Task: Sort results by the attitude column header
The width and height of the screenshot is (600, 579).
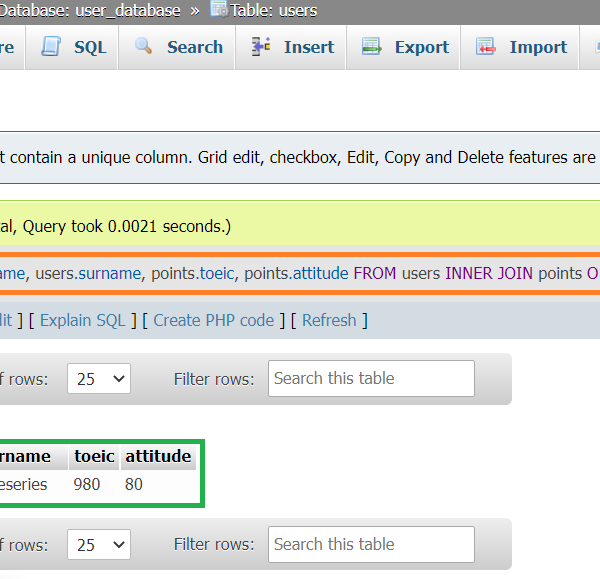Action: click(x=158, y=456)
